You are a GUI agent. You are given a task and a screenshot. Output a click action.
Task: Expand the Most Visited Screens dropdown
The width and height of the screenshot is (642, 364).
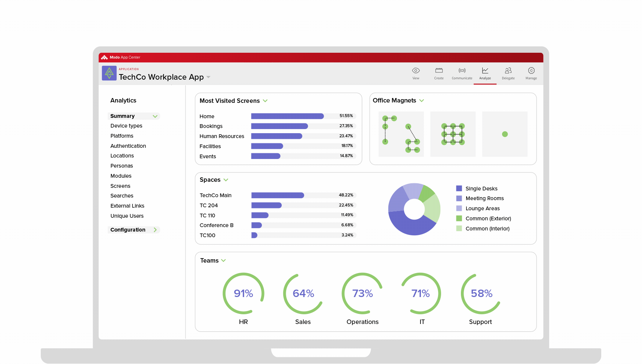(x=265, y=101)
